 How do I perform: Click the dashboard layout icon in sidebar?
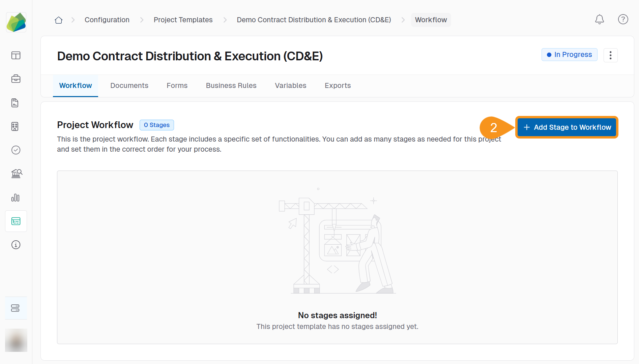click(x=16, y=55)
